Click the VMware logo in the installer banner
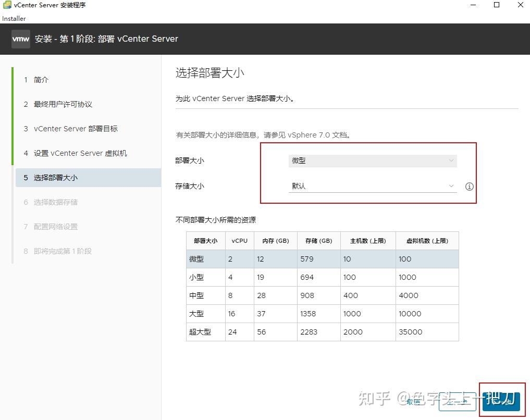Image resolution: width=530 pixels, height=420 pixels. coord(20,39)
